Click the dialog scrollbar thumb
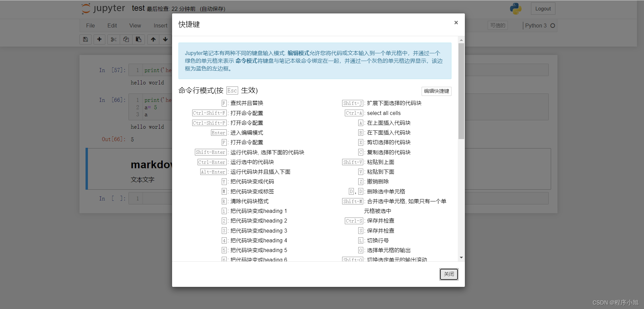This screenshot has width=644, height=309. [462, 91]
